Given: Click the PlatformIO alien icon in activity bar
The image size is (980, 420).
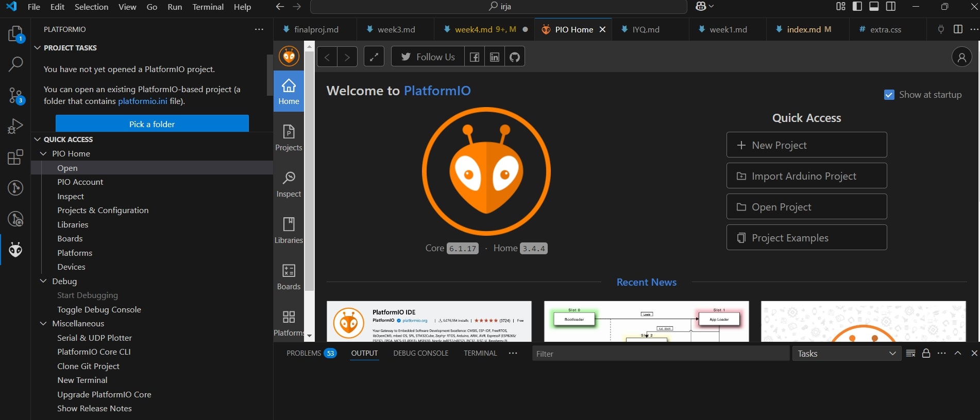Looking at the screenshot, I should pos(15,250).
